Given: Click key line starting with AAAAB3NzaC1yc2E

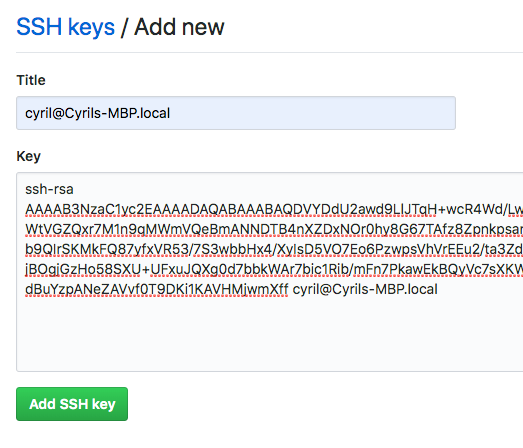Looking at the screenshot, I should tap(274, 209).
